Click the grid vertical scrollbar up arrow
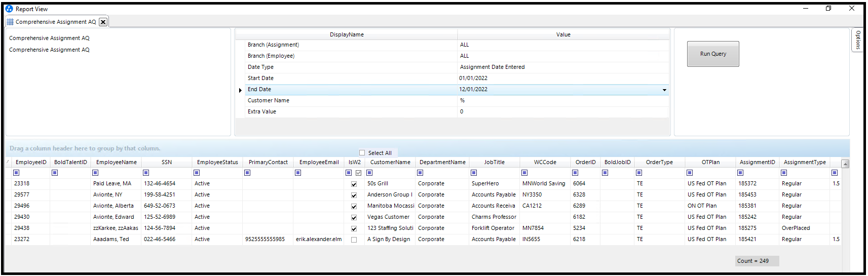Viewport: 868px width, 276px height. pos(845,164)
